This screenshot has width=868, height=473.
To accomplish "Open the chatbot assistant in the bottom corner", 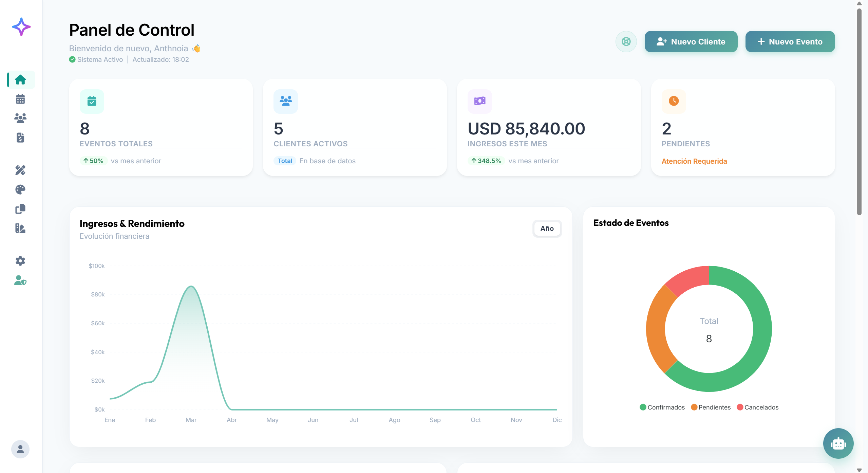I will point(838,443).
